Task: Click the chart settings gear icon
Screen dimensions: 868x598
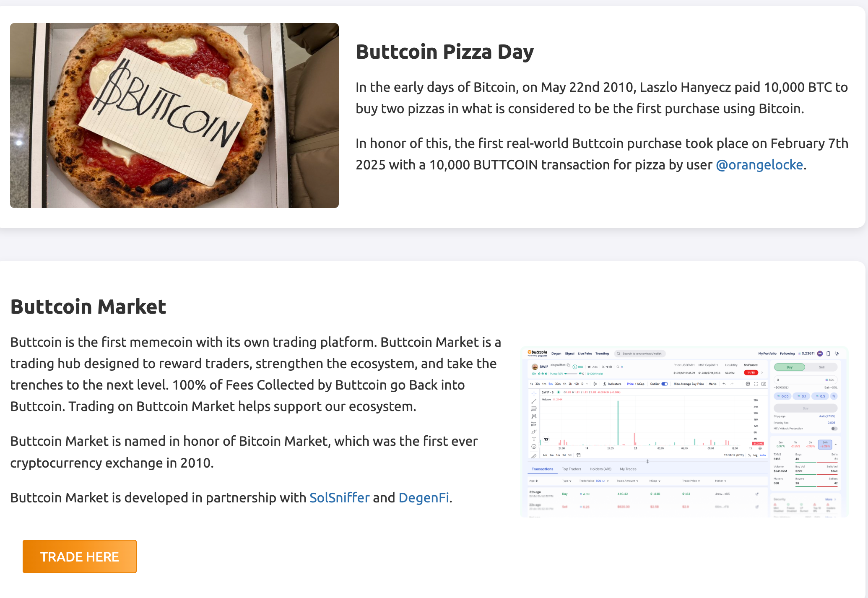Action: click(x=748, y=384)
